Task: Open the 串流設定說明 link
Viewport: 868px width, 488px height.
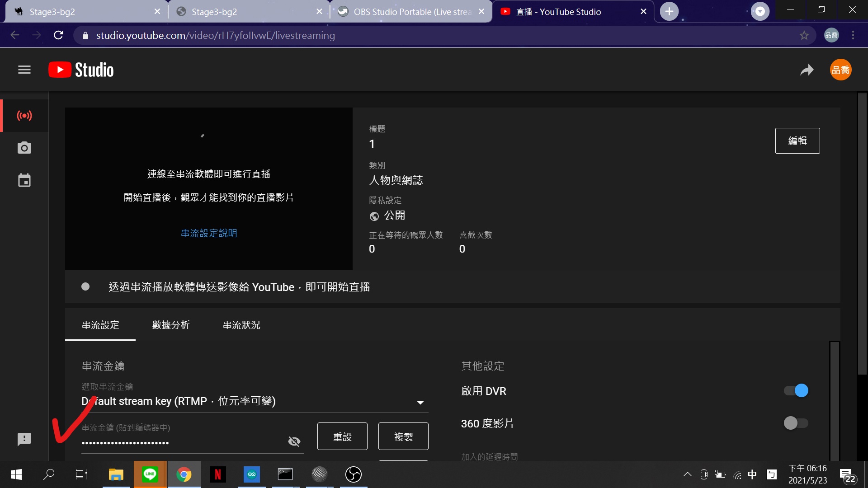Action: pos(209,233)
